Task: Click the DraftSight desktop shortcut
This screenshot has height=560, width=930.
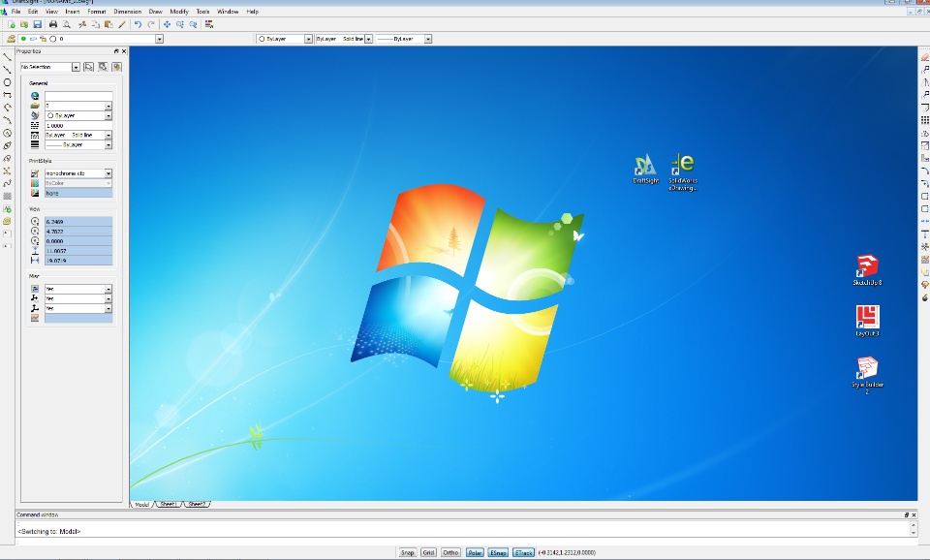Action: 645,170
